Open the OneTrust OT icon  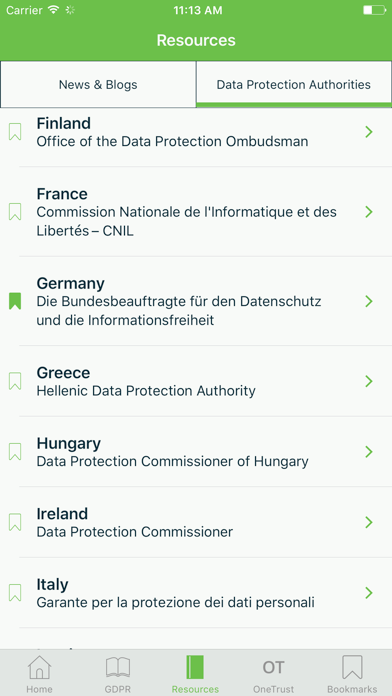[273, 667]
